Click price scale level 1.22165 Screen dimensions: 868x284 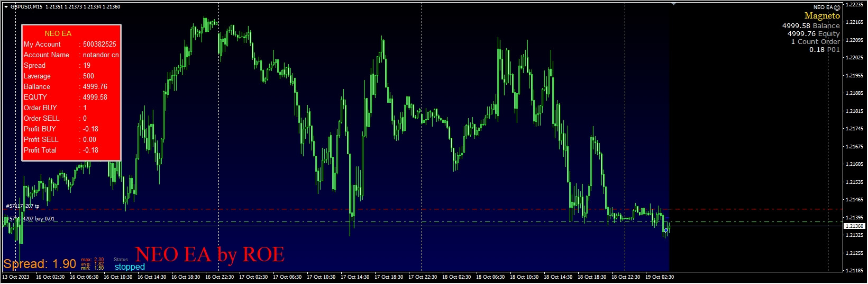tap(855, 22)
